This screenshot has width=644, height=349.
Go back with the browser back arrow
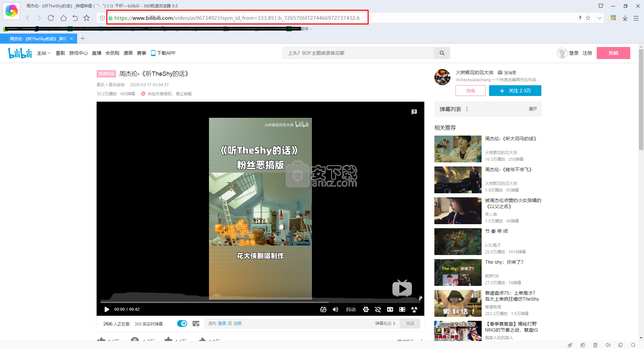[x=28, y=18]
